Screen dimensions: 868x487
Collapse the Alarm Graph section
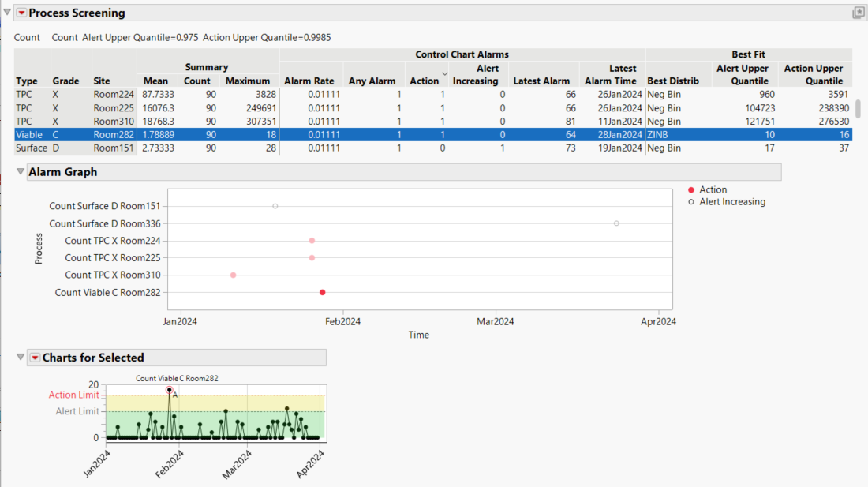click(x=21, y=171)
